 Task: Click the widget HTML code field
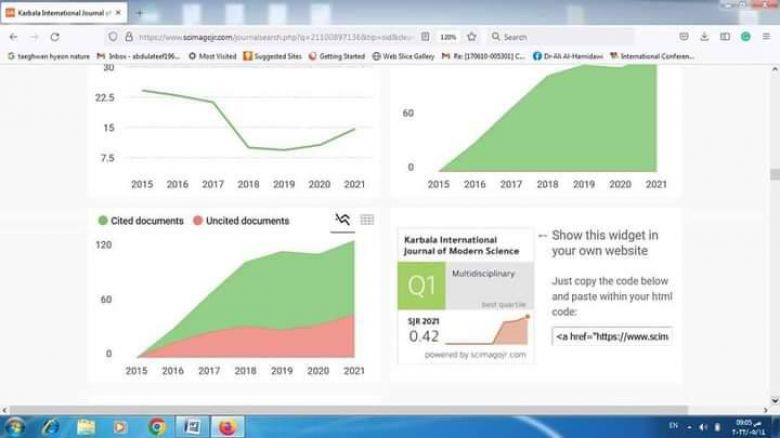(x=612, y=337)
